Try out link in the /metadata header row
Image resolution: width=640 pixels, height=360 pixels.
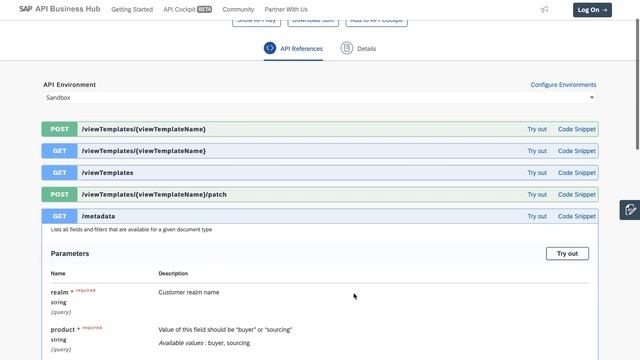coord(537,216)
